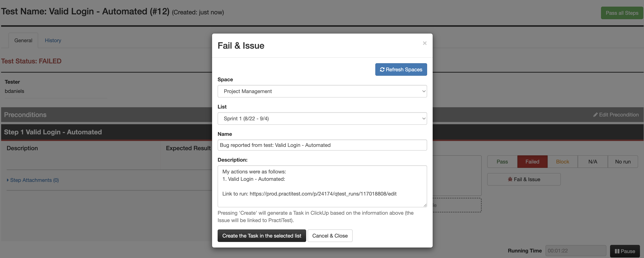644x258 pixels.
Task: Mark the step as Block
Action: click(x=562, y=162)
